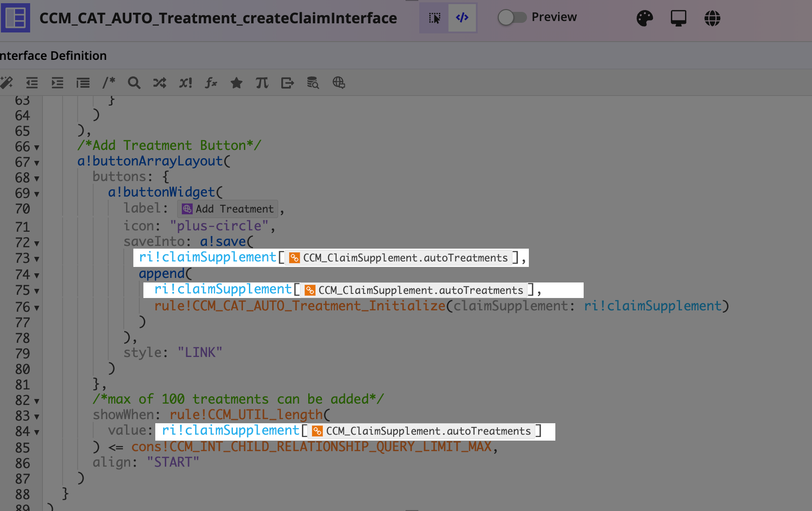812x511 pixels.
Task: Click the Add Treatment translation string chip
Action: 227,209
